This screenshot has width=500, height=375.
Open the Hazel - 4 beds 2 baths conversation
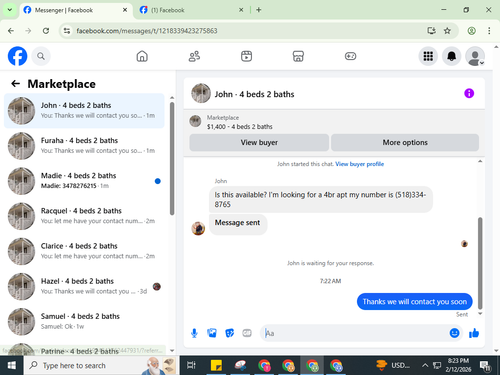pos(84,286)
